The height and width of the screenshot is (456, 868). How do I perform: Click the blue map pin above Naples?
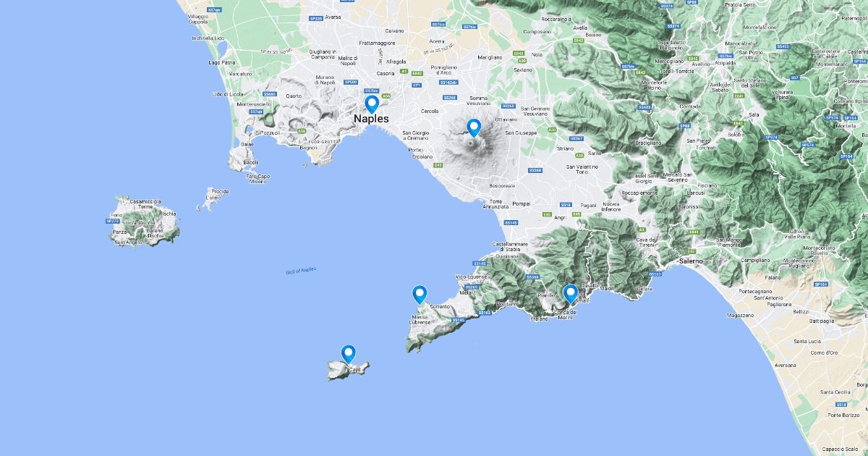(372, 104)
